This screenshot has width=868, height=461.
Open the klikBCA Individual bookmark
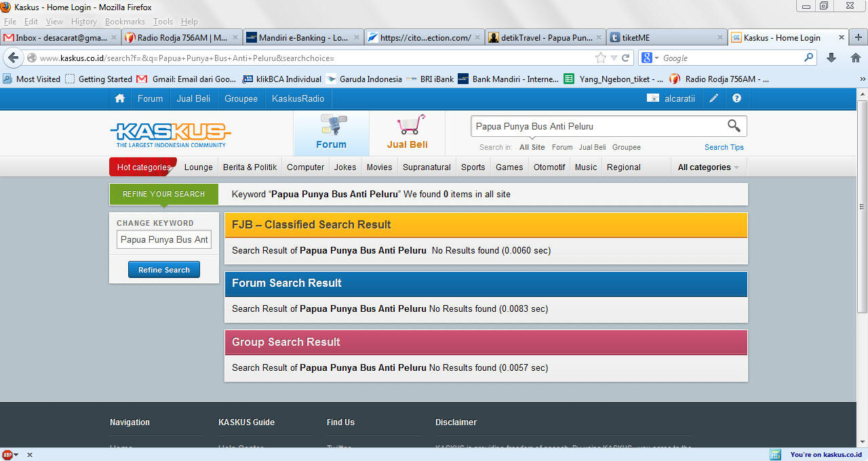281,79
